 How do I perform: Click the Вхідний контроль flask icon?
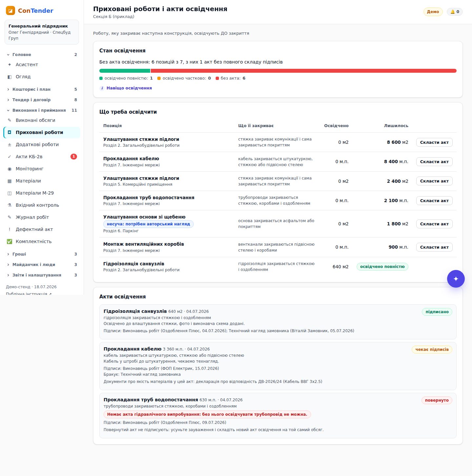10,205
